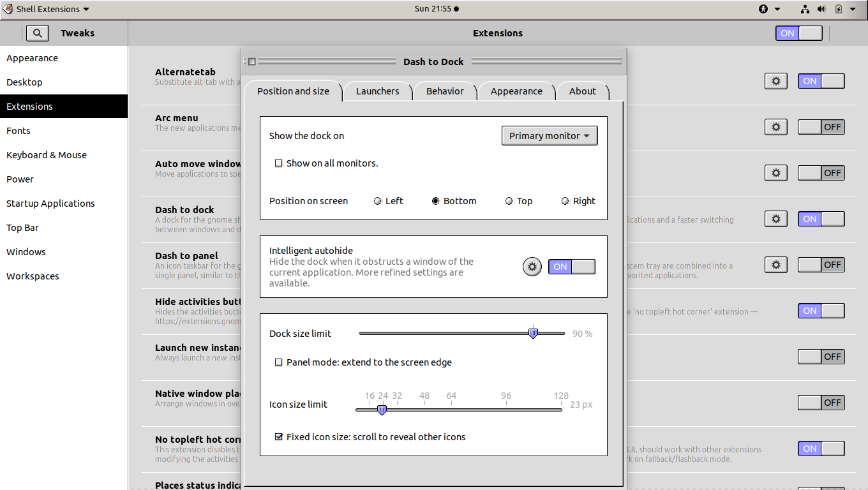868x490 pixels.
Task: Click the Alternatetab extension name
Action: coord(185,72)
